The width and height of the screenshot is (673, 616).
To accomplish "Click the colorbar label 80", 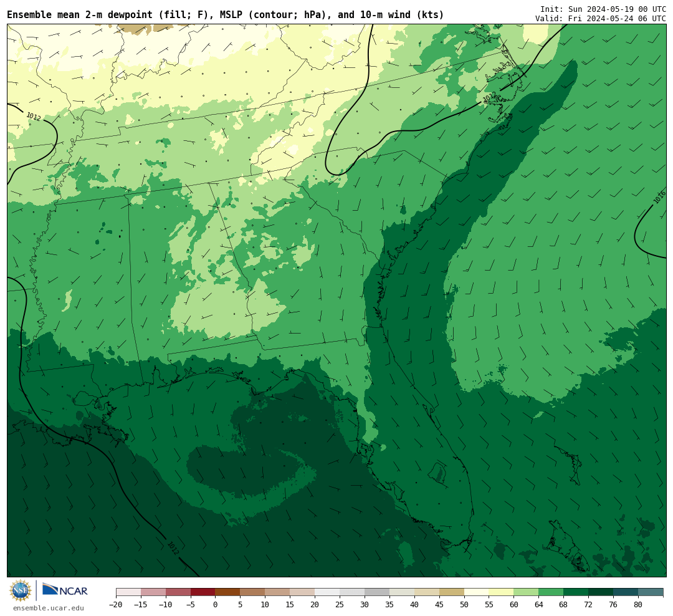I will click(x=638, y=605).
